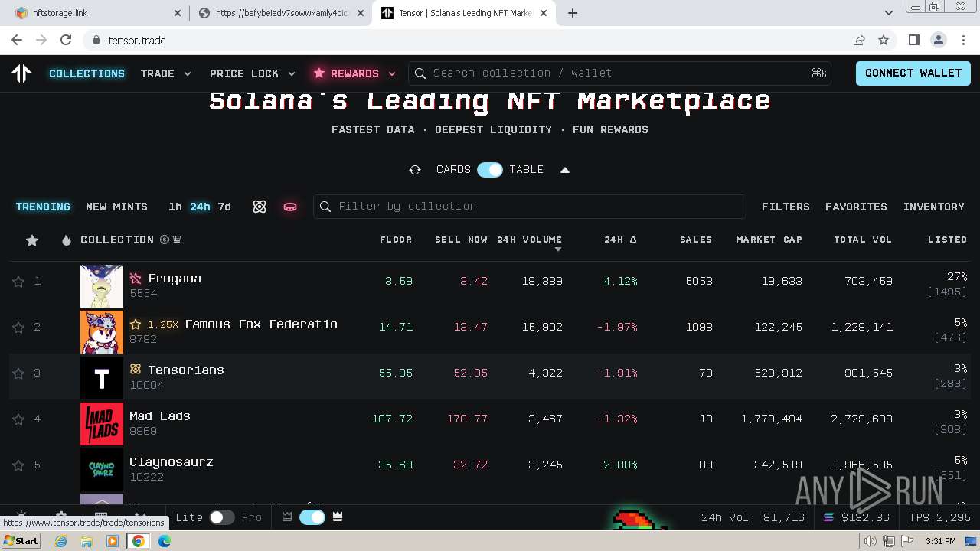Switch to TRENDING tab
Screen dimensions: 980x551
(x=43, y=207)
